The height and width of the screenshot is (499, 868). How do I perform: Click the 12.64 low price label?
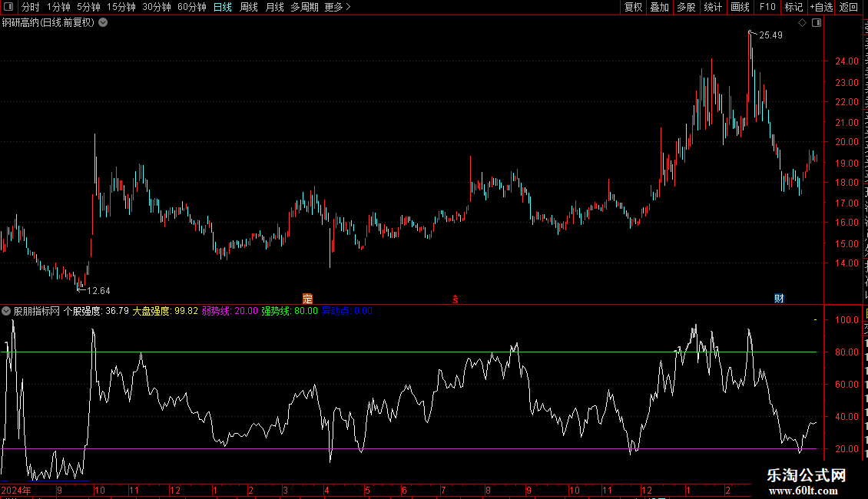coord(98,291)
